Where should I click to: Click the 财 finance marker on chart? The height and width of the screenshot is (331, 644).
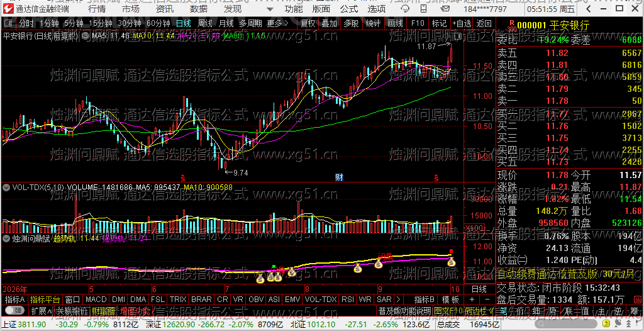[x=339, y=177]
